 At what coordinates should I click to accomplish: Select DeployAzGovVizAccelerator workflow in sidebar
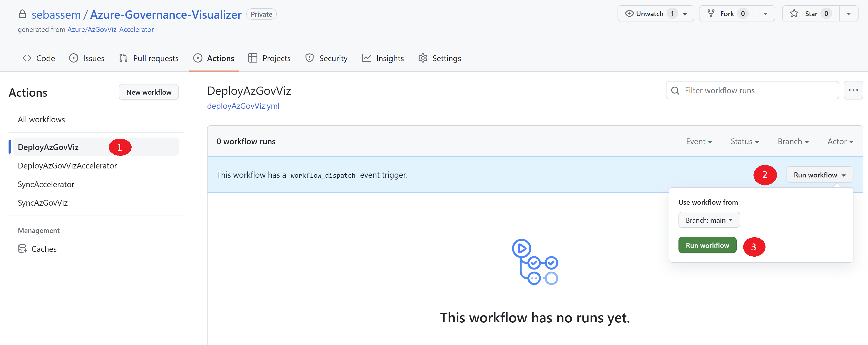[x=67, y=166]
